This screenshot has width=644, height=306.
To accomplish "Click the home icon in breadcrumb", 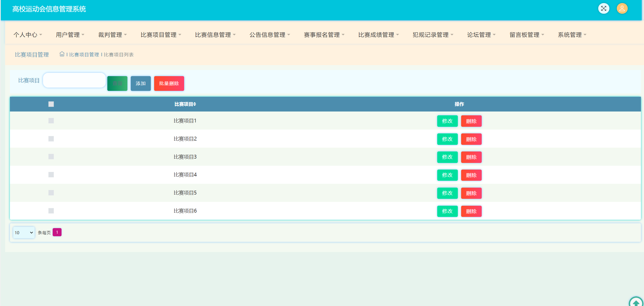I will 62,54.
